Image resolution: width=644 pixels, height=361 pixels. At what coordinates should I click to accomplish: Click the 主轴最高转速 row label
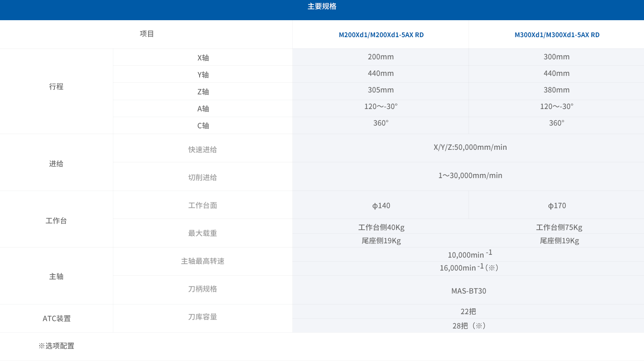point(202,261)
